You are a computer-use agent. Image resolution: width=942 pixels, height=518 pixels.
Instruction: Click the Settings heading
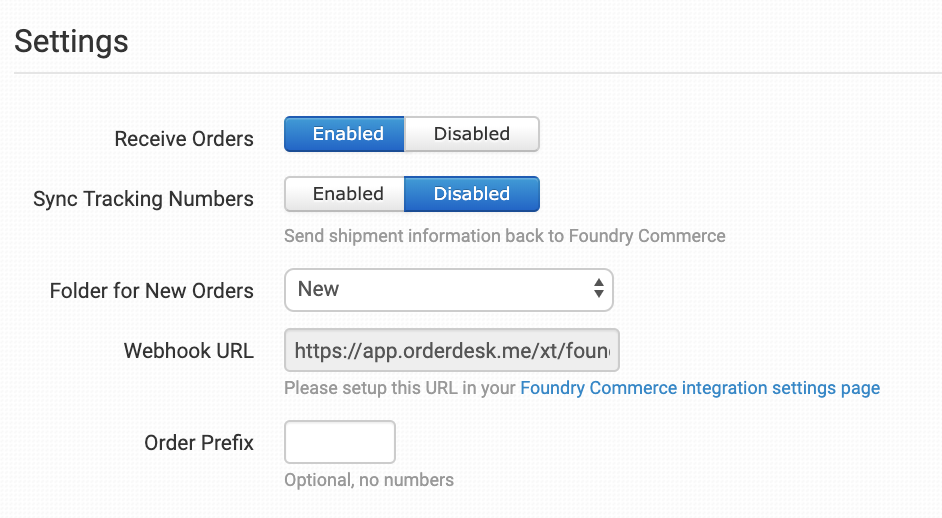coord(71,41)
